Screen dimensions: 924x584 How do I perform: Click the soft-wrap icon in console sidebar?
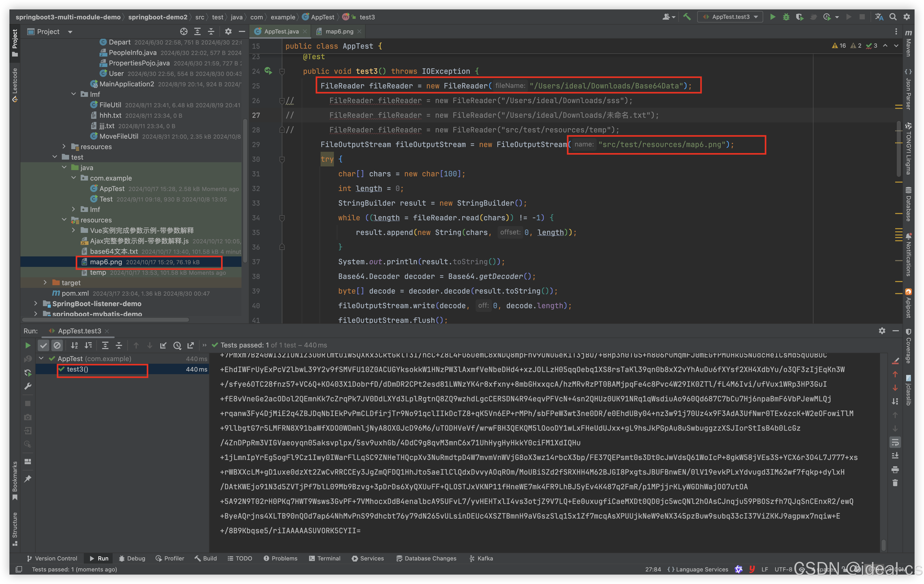[x=895, y=442]
